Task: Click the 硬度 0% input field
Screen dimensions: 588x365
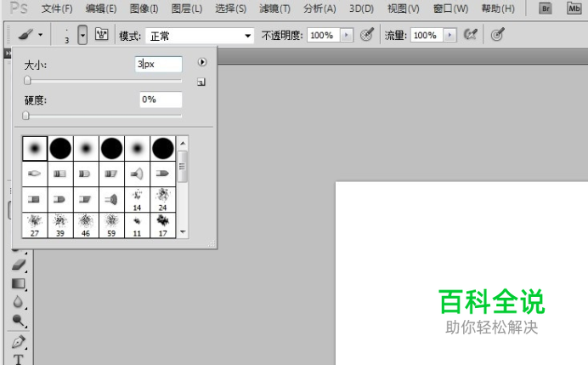Action: point(161,100)
